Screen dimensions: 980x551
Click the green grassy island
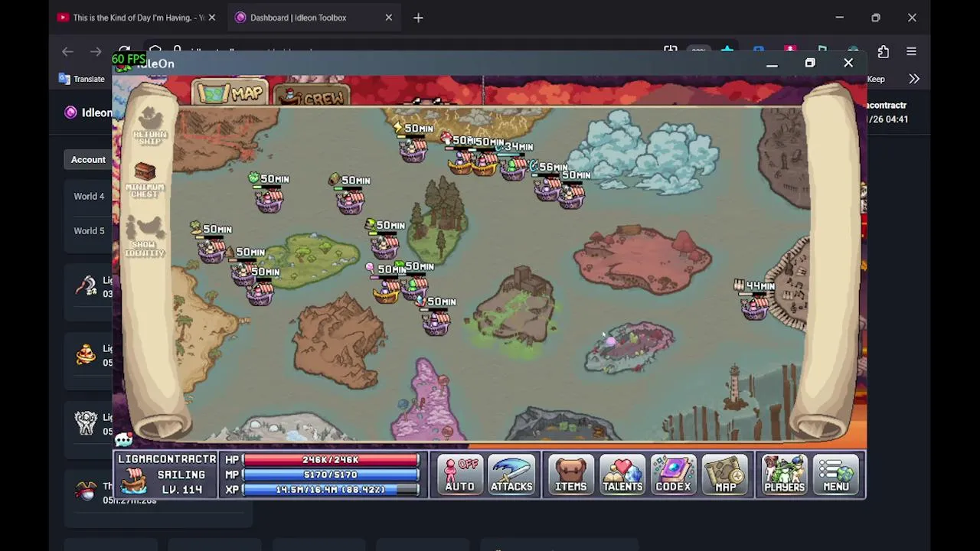click(x=314, y=260)
